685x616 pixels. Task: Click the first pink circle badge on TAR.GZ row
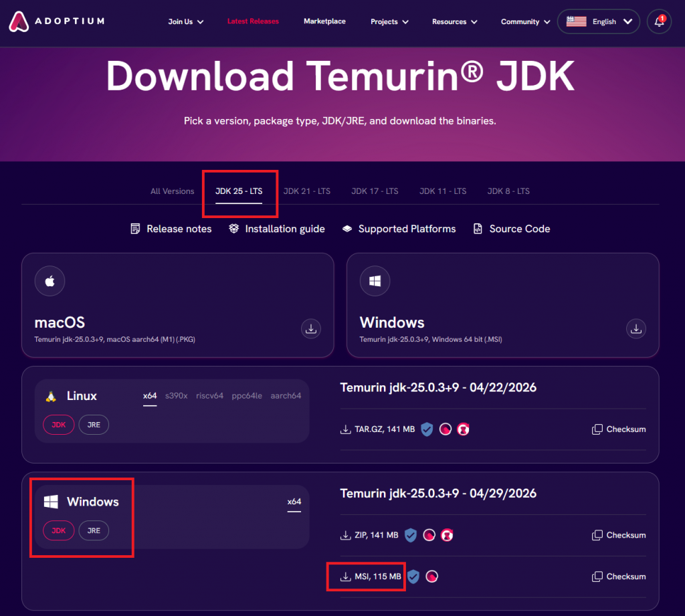click(445, 429)
